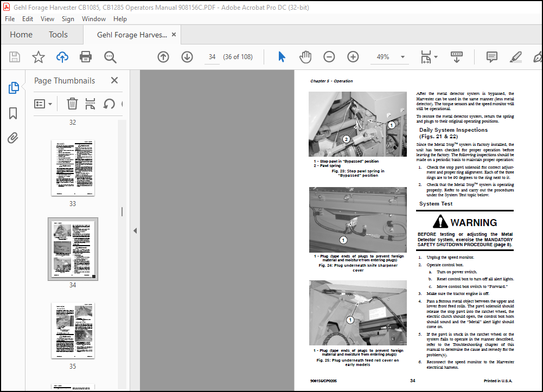Open Bookmarks panel icon
Screen dimensions: 543x392
[x=13, y=113]
